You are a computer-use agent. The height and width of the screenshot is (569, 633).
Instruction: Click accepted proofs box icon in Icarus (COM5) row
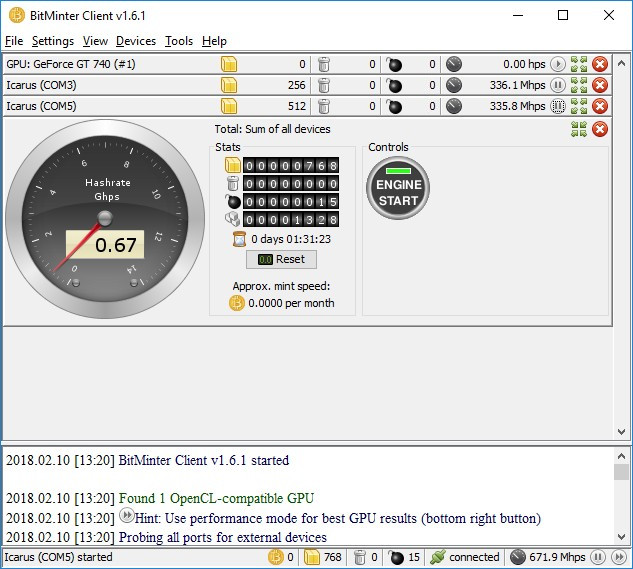(229, 106)
